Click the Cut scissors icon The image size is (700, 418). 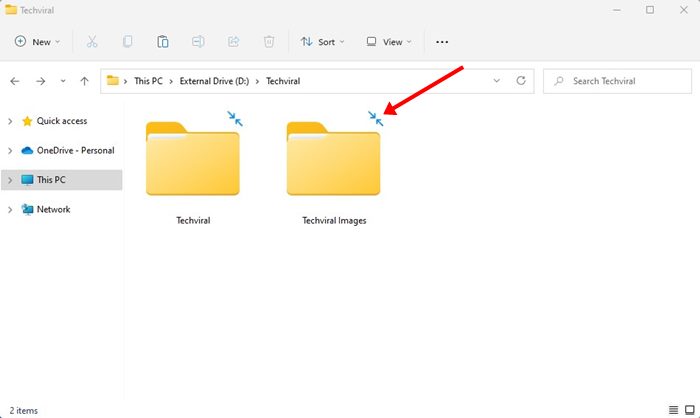tap(92, 42)
